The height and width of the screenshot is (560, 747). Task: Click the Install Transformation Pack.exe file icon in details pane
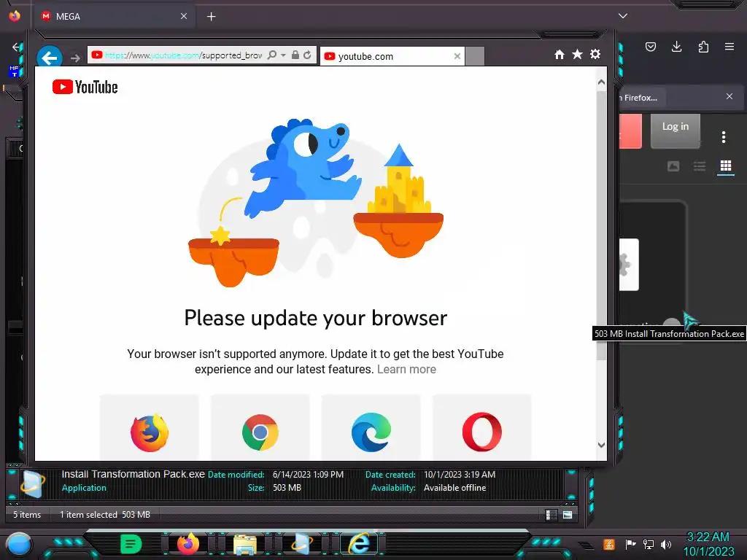(33, 484)
